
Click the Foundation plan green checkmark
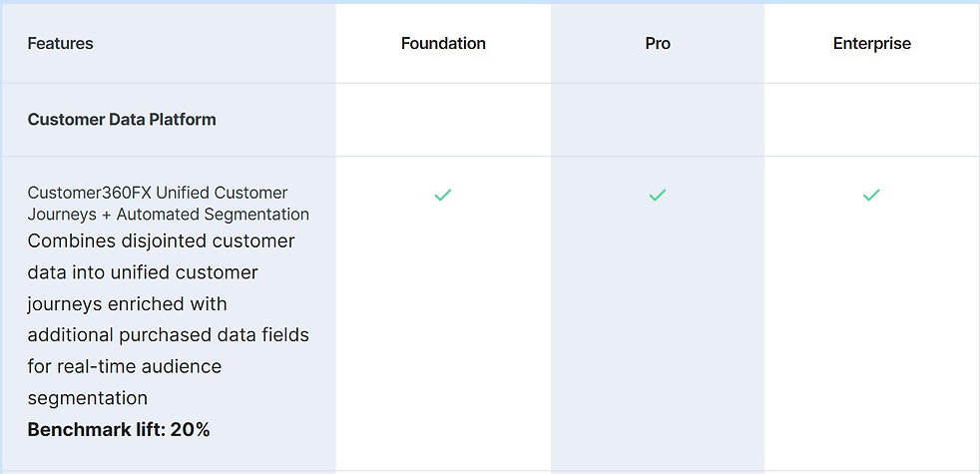(x=443, y=196)
